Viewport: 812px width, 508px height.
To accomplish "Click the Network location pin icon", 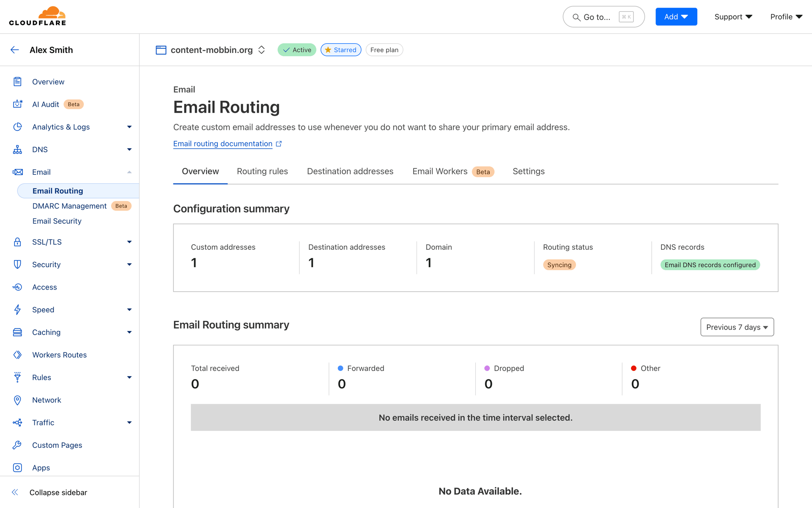I will [17, 400].
